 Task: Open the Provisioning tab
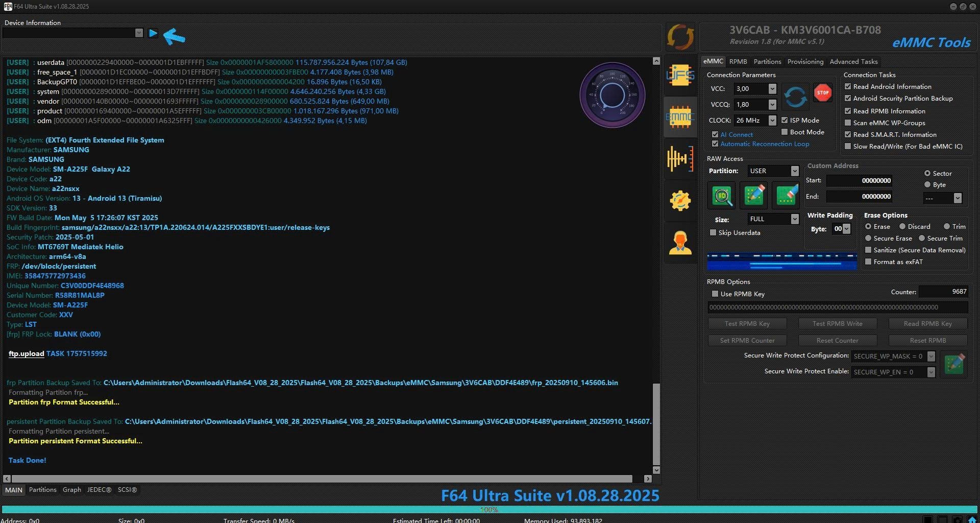(x=805, y=62)
